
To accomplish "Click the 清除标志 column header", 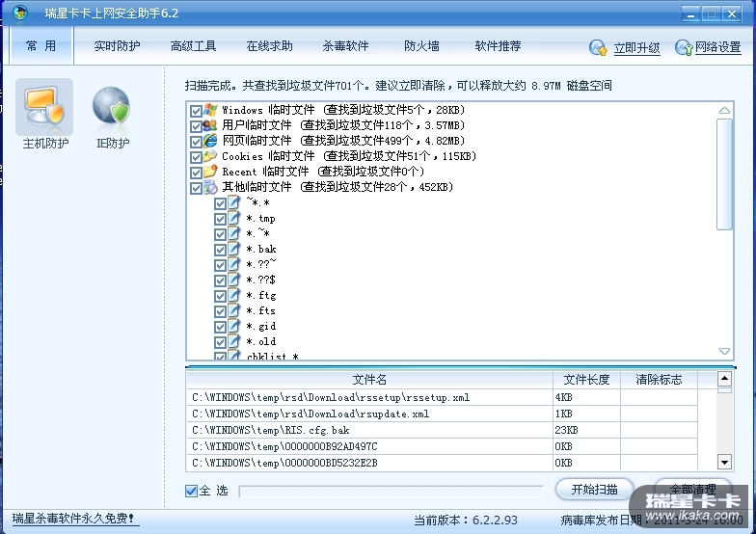I will pos(659,380).
